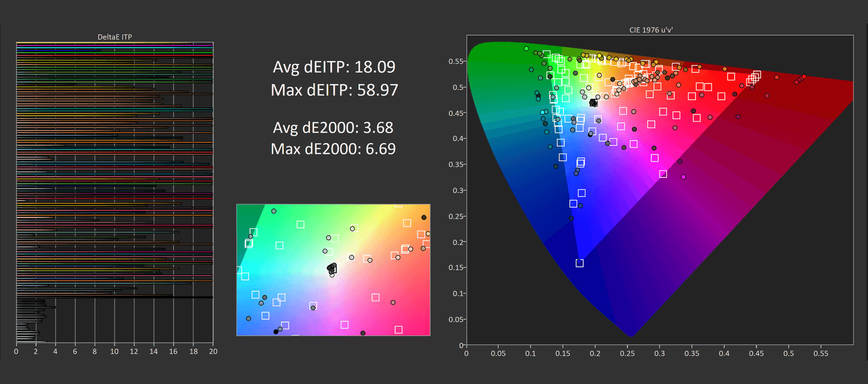Click the DeltaE ITP chart title

pyautogui.click(x=114, y=37)
